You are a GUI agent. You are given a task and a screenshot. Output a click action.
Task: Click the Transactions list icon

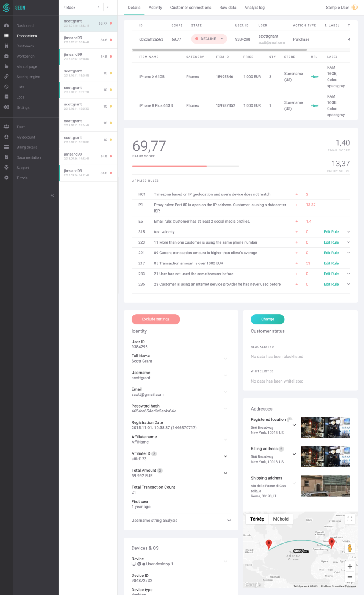tap(6, 36)
